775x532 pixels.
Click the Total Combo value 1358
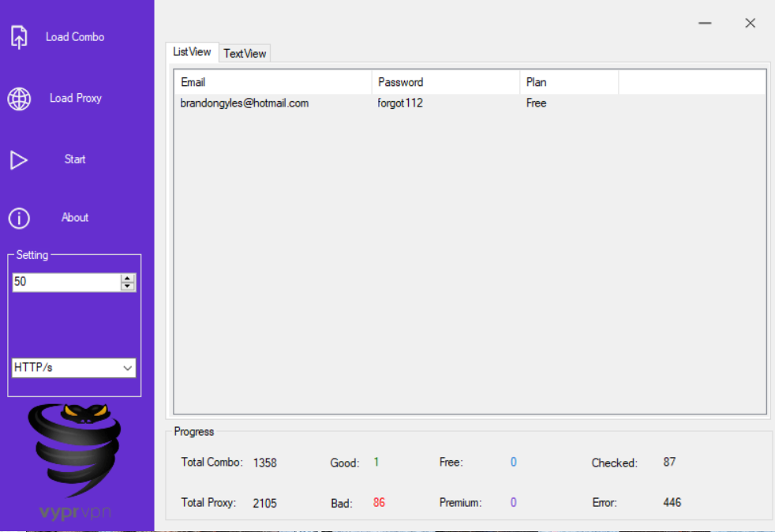265,463
